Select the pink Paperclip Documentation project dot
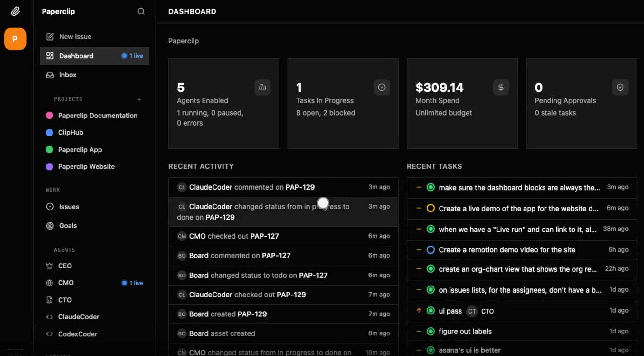Screen dimensions: 644x356 point(49,116)
